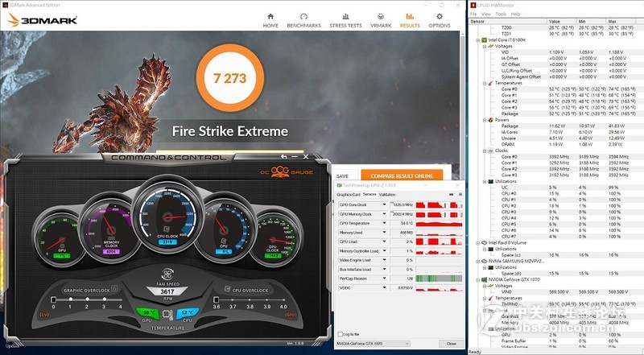Click the SAVE button in 3DMark

(x=342, y=175)
